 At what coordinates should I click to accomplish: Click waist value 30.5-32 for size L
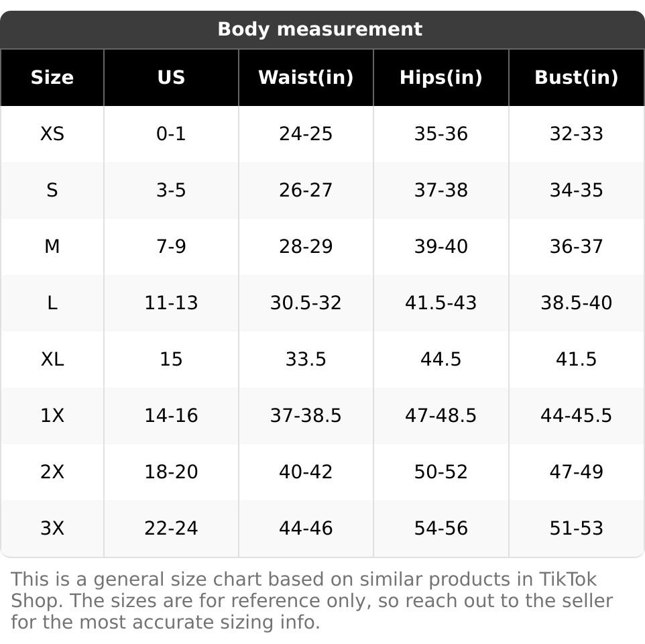tap(306, 303)
